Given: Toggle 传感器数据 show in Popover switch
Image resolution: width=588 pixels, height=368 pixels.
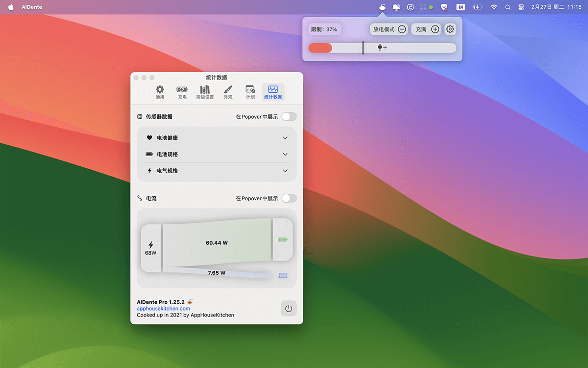Looking at the screenshot, I should (x=289, y=116).
